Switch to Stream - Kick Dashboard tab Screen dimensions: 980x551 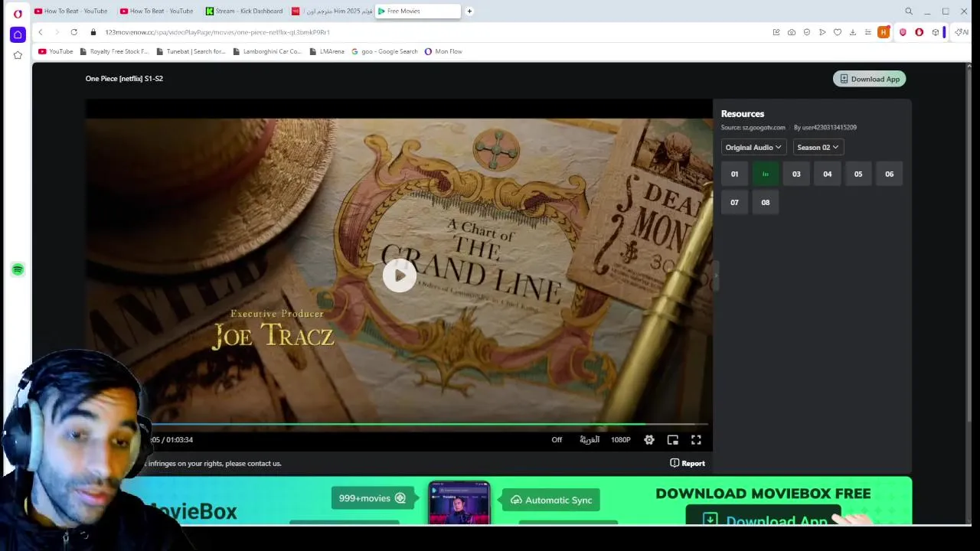(245, 11)
